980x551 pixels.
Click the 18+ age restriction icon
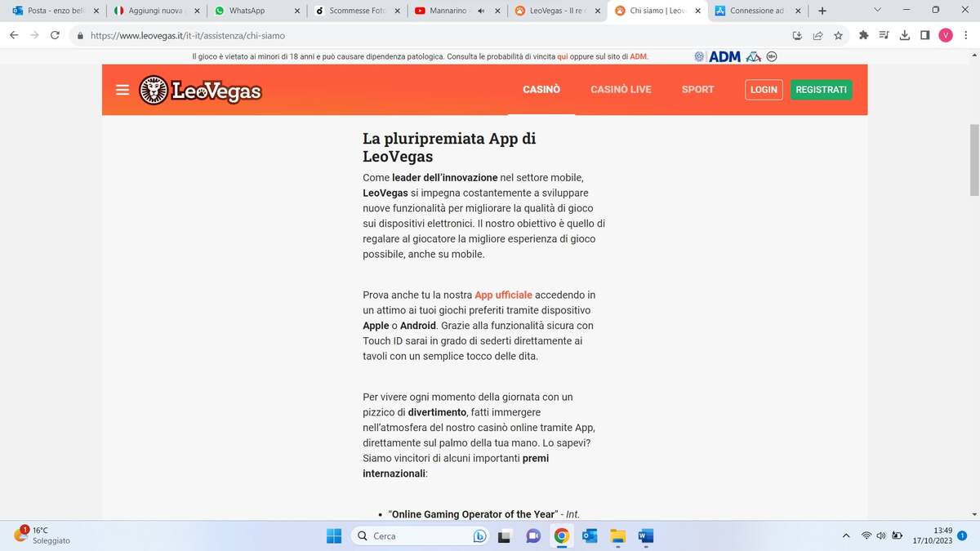[x=772, y=56]
